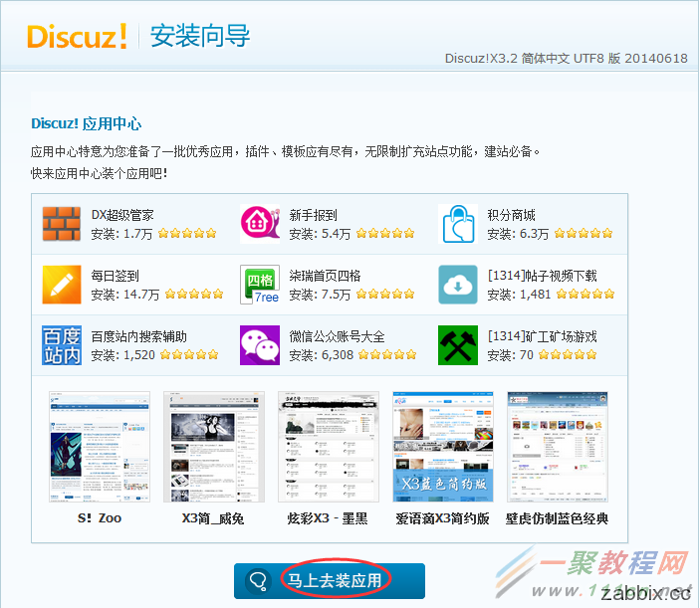Viewport: 700px width, 608px height.
Task: Click the 安装: 1.7万 install count
Action: click(x=121, y=234)
